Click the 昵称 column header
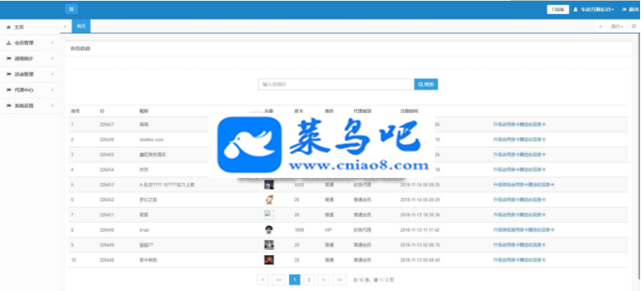Screen dimensions: 644x291 [x=144, y=112]
